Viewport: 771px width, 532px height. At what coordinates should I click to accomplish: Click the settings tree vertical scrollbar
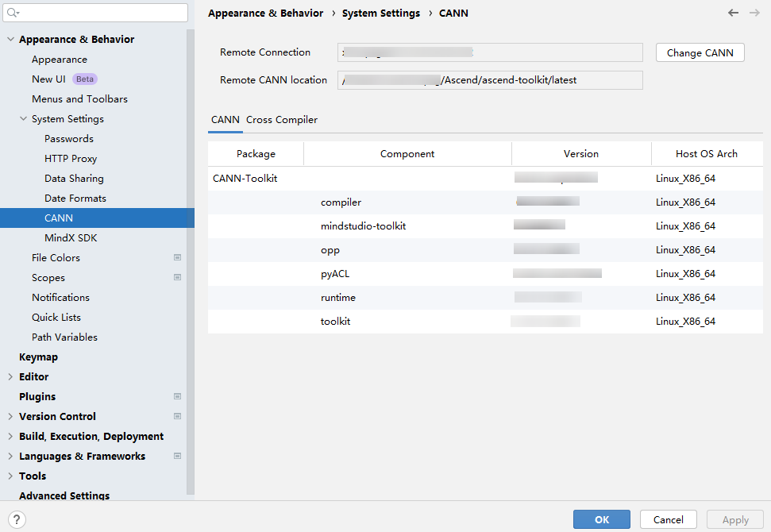coord(191,261)
